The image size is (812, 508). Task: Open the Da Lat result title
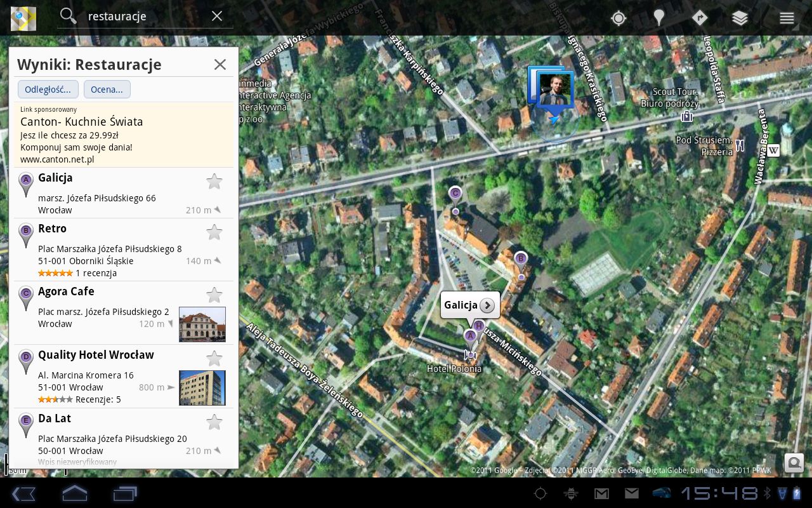point(55,418)
